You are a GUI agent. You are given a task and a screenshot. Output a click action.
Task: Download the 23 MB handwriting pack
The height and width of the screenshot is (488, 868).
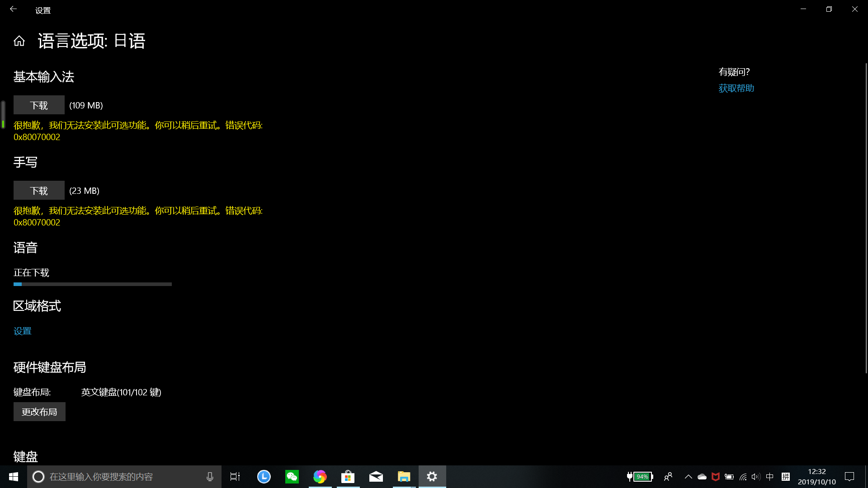tap(39, 191)
